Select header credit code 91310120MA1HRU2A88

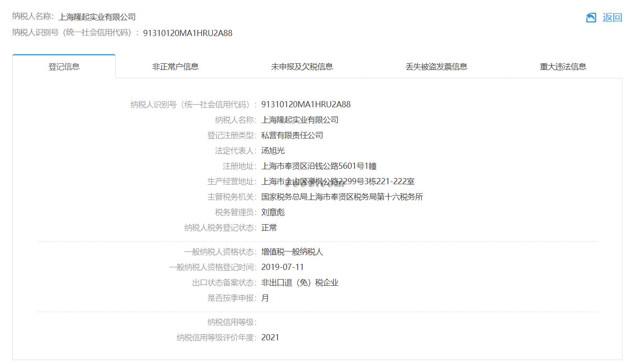[188, 33]
